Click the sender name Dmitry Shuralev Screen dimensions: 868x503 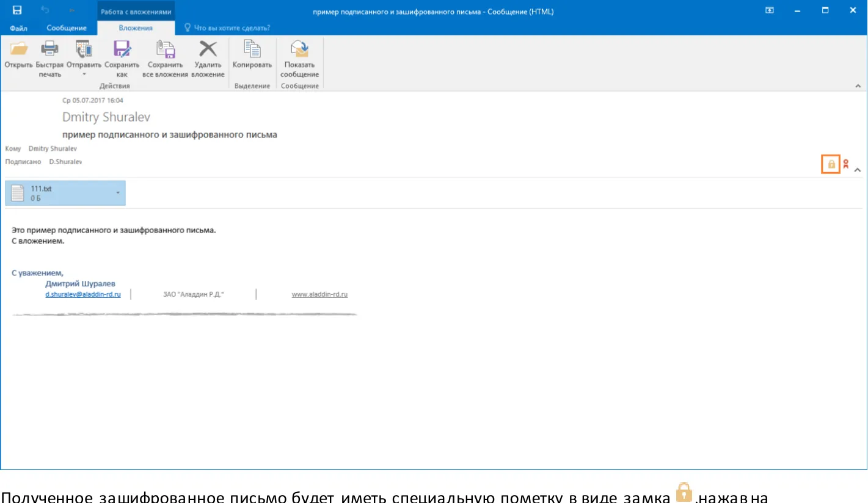tap(106, 117)
